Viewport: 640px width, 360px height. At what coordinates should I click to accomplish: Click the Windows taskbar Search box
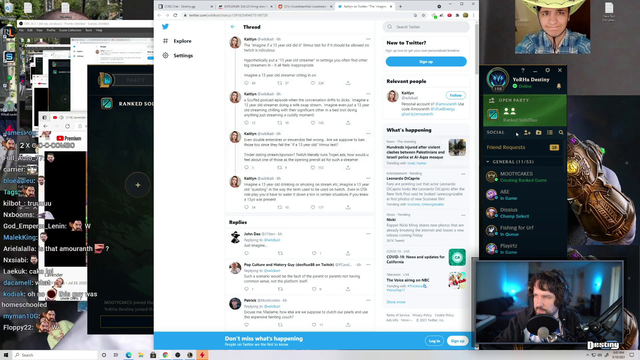click(x=55, y=355)
